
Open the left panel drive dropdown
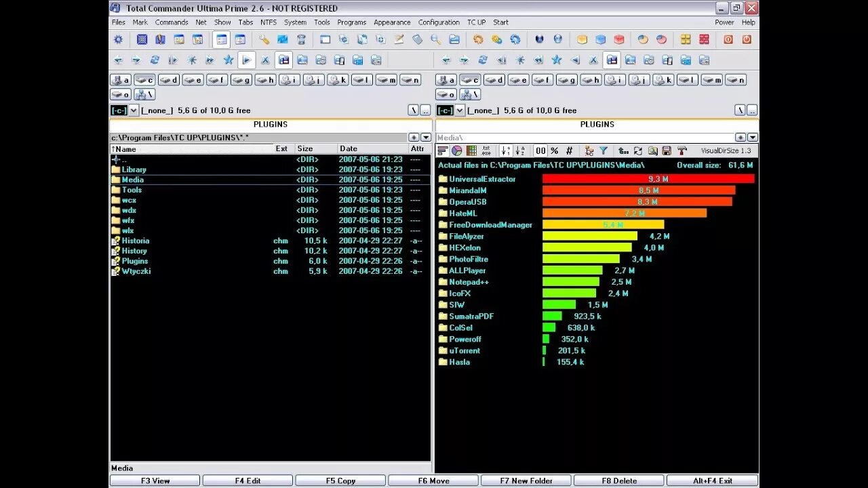[134, 110]
